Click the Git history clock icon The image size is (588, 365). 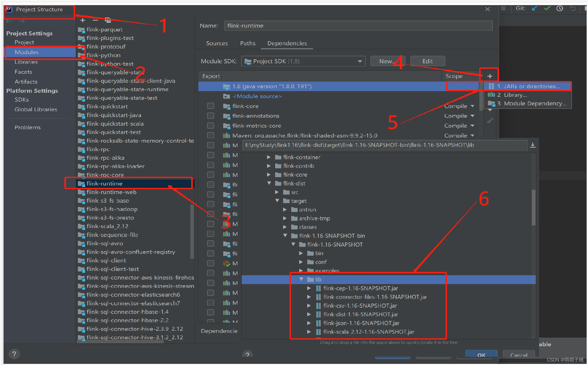pos(560,9)
